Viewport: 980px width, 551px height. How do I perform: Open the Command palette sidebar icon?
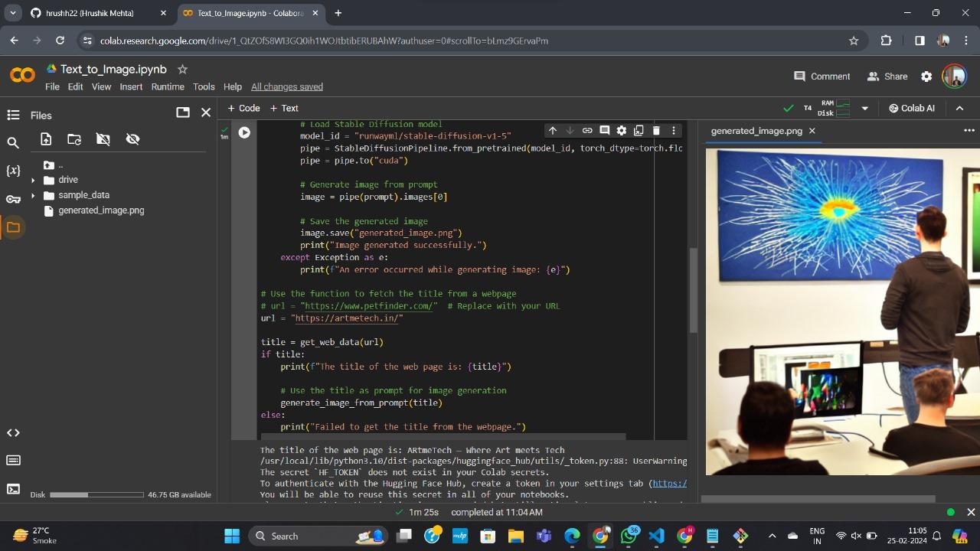click(x=13, y=461)
